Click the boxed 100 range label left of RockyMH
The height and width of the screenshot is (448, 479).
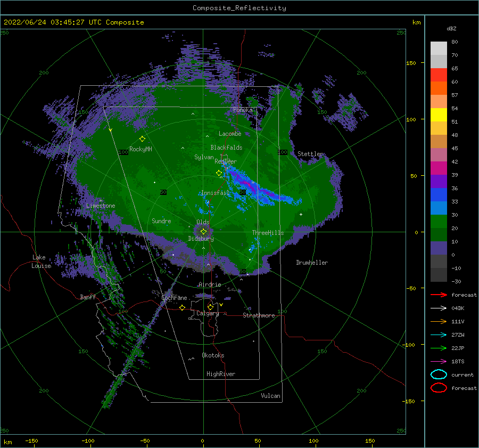(x=123, y=152)
